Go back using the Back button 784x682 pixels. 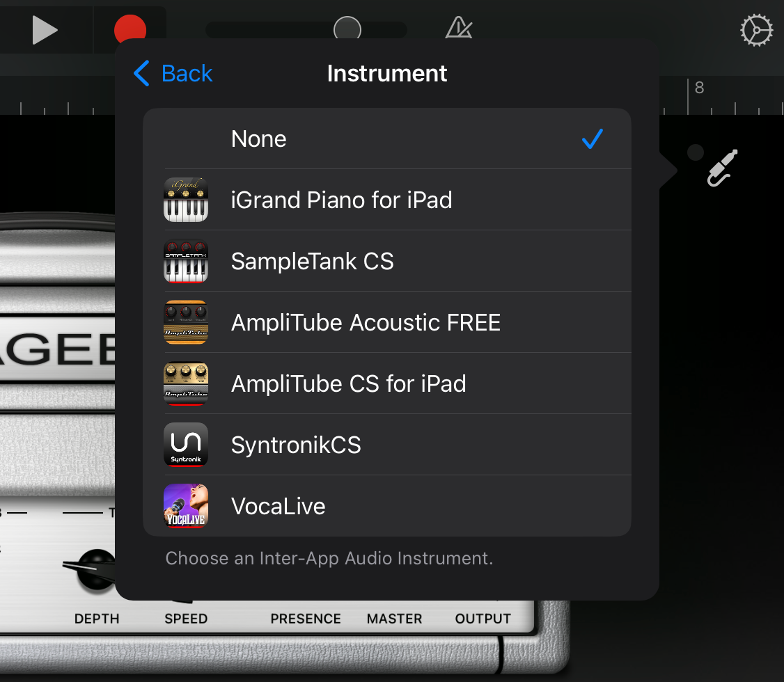click(x=173, y=74)
